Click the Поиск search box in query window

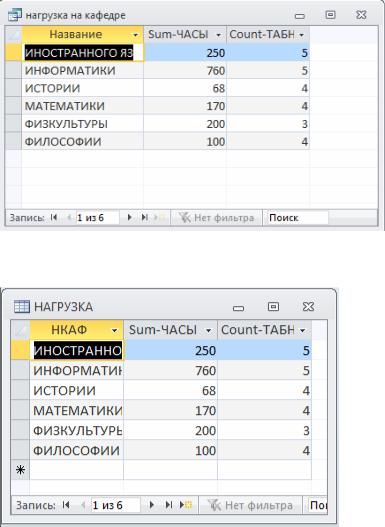(298, 218)
